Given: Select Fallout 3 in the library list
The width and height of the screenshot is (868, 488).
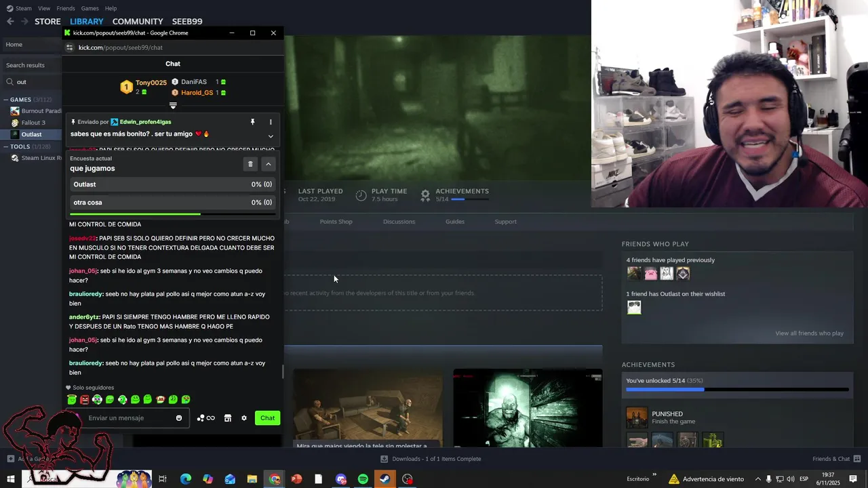Looking at the screenshot, I should pos(33,123).
